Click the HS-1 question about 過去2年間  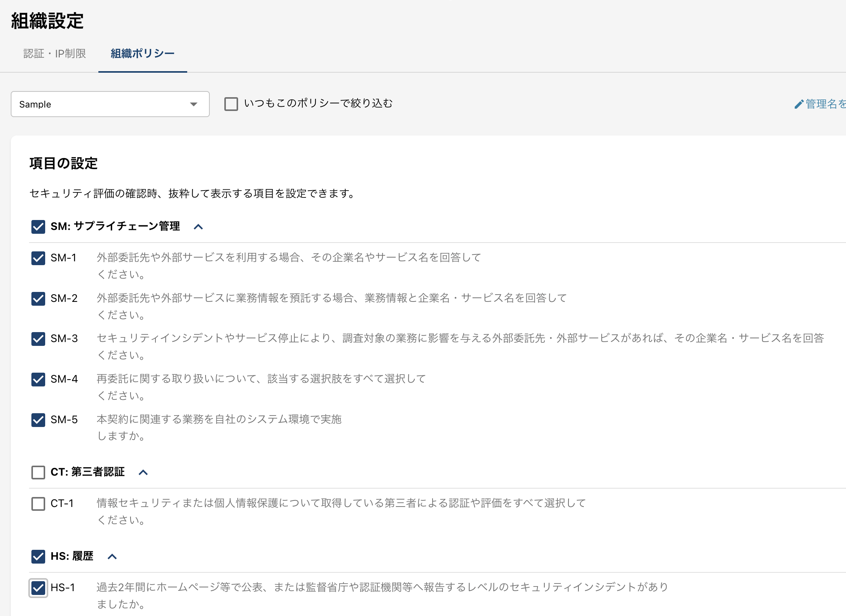[x=382, y=595]
